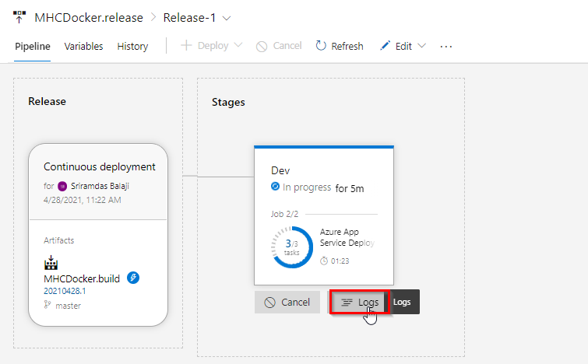Viewport: 588px width, 364px height.
Task: Open Logs for the Dev stage
Action: (360, 302)
